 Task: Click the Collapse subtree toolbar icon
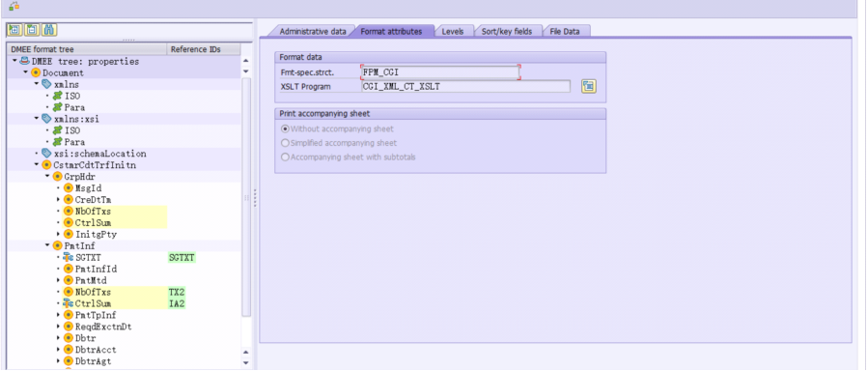[32, 29]
